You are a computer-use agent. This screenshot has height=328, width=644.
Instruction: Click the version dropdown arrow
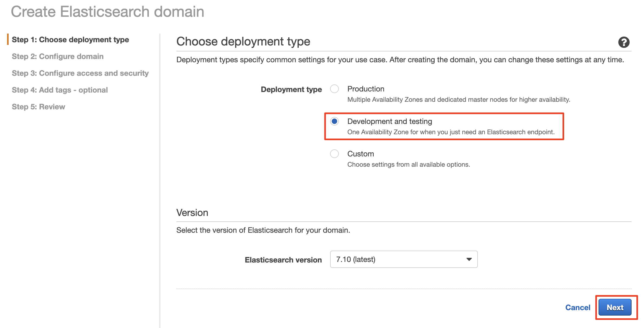coord(469,259)
